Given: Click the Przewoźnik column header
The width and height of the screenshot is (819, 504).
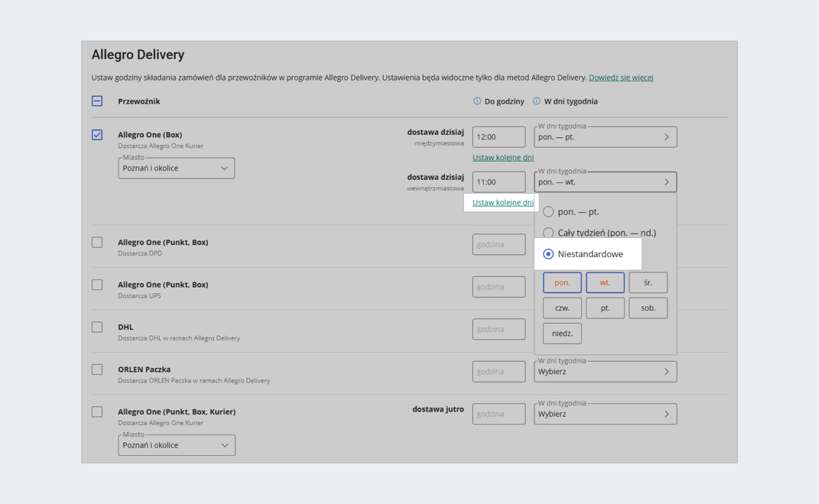Looking at the screenshot, I should [x=139, y=101].
